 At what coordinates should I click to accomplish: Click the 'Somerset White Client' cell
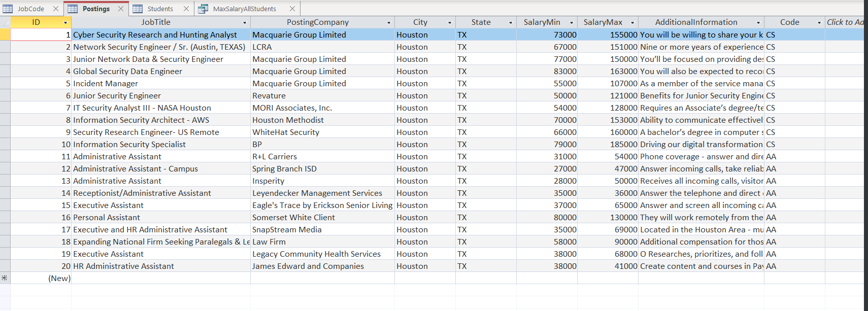[x=322, y=217]
